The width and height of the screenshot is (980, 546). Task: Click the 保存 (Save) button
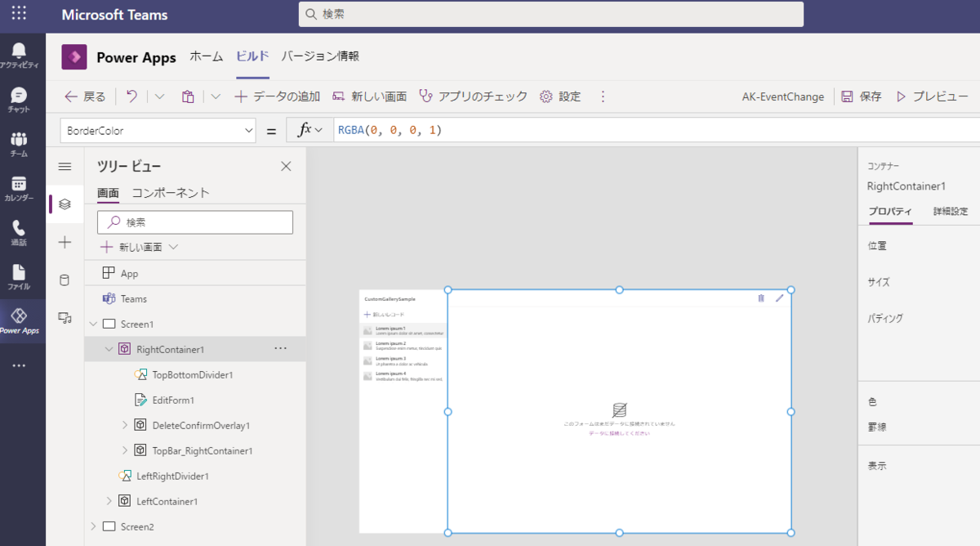(859, 96)
